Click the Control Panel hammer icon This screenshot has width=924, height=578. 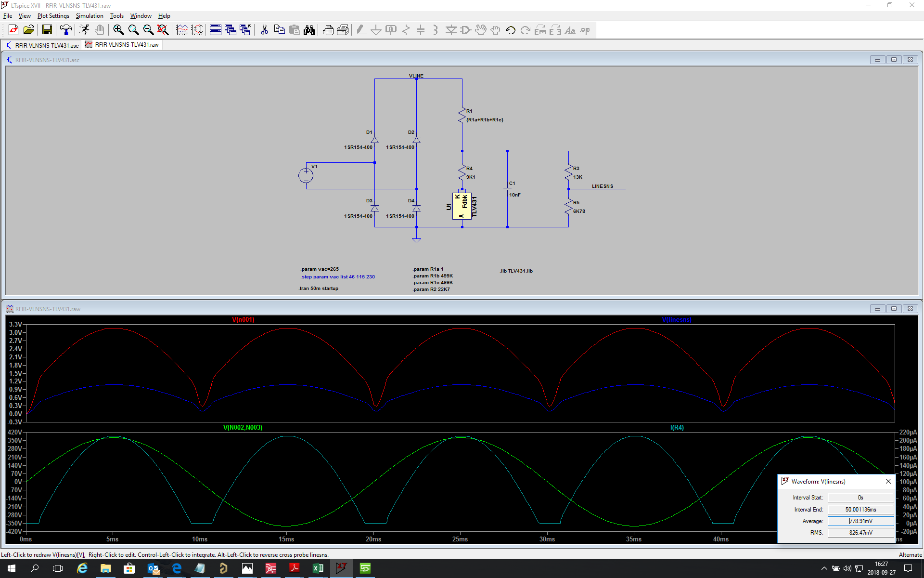(x=65, y=30)
